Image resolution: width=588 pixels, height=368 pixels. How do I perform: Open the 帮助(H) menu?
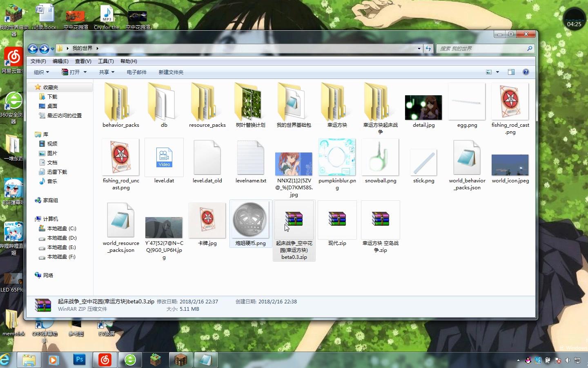[x=129, y=61]
